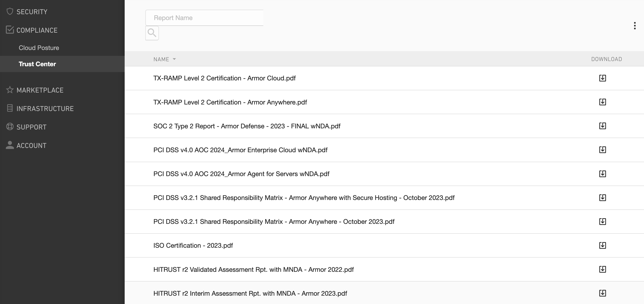Screen dimensions: 644x304
Task: Select Trust Center in sidebar
Action: pyautogui.click(x=37, y=64)
